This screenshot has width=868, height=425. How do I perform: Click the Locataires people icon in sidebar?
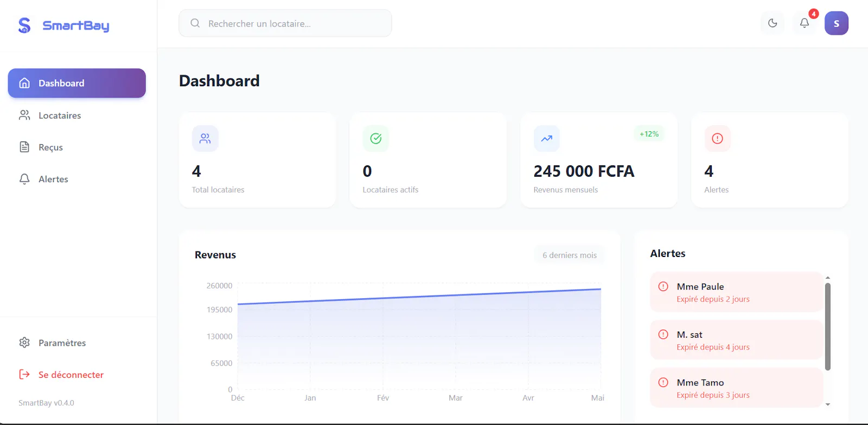pyautogui.click(x=24, y=115)
